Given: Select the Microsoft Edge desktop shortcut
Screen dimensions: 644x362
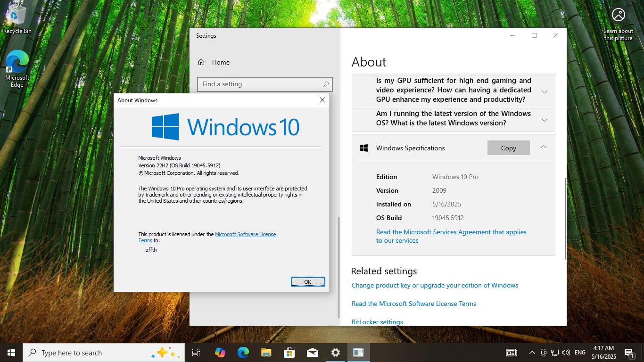Looking at the screenshot, I should [x=17, y=69].
